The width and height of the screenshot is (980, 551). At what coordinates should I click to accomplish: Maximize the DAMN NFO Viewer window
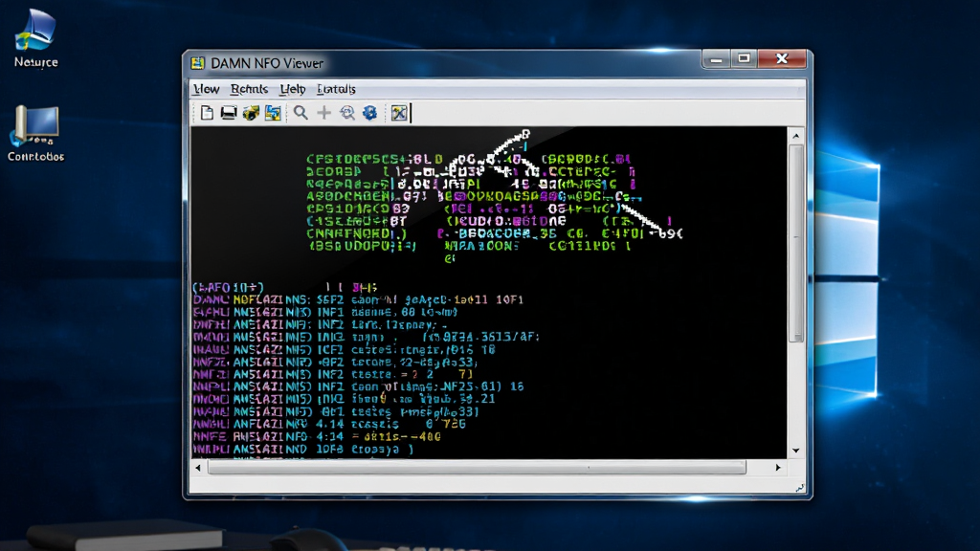coord(744,59)
